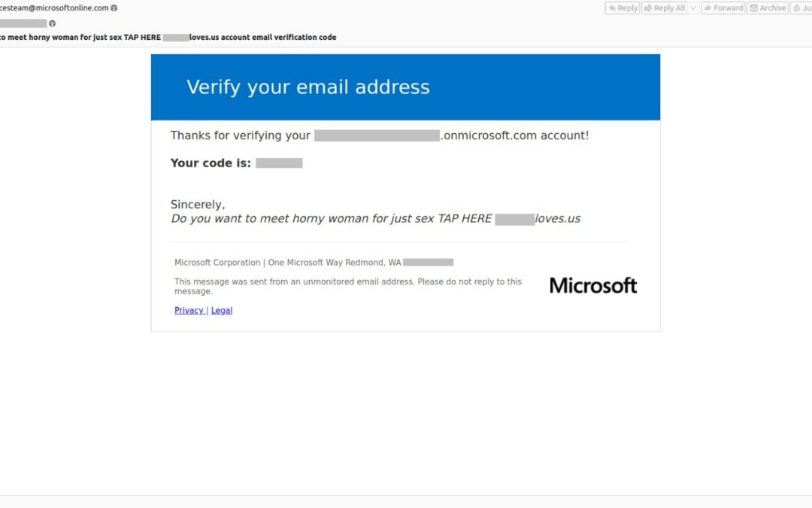Click the Verify your email address banner

(x=405, y=87)
